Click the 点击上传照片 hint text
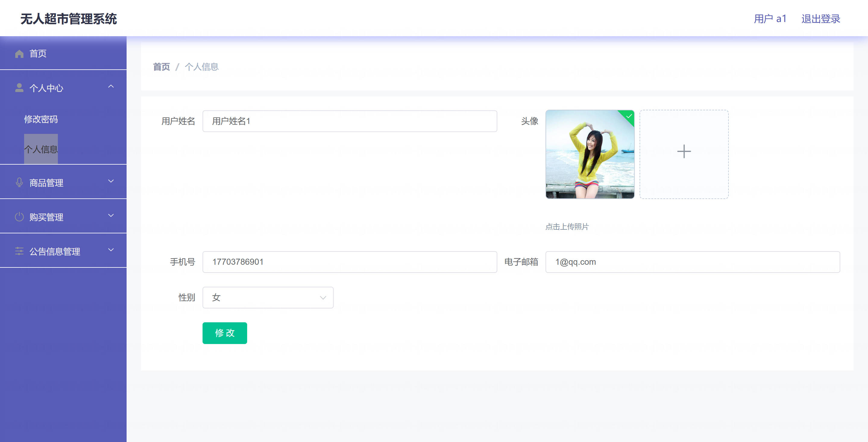Screen dimensions: 868x442 point(567,226)
